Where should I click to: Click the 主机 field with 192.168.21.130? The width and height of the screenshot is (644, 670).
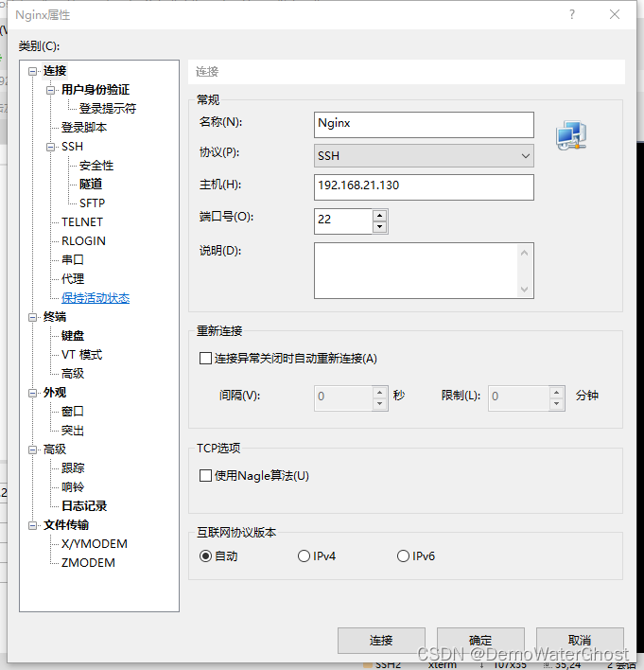tap(424, 187)
